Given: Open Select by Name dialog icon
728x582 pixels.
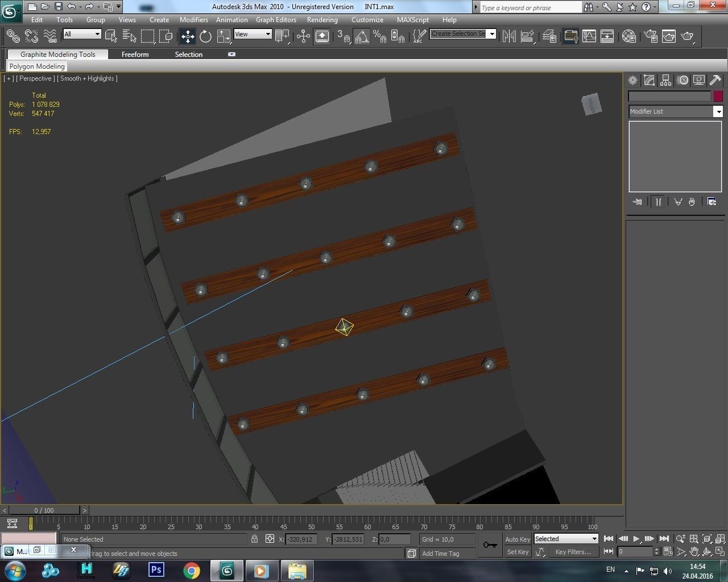Looking at the screenshot, I should click(130, 36).
